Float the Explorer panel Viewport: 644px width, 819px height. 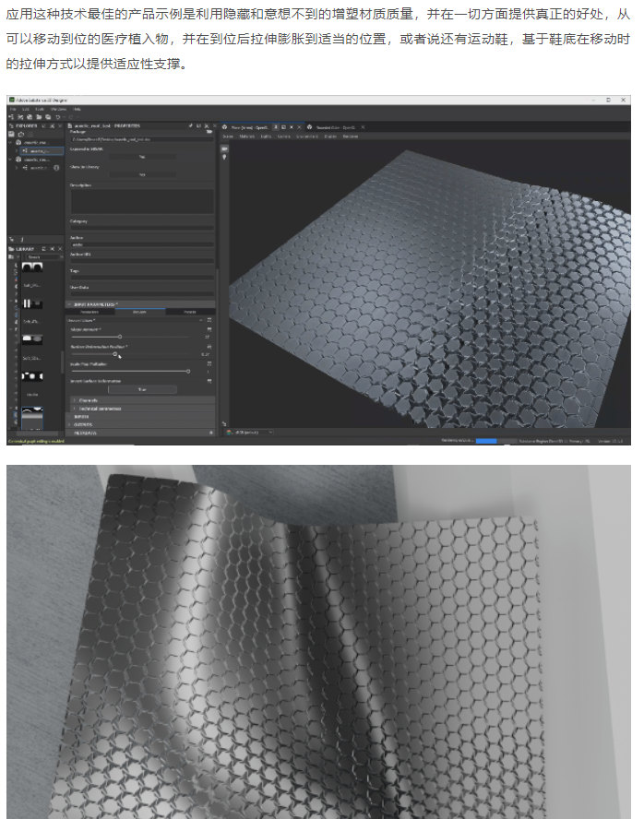43,125
